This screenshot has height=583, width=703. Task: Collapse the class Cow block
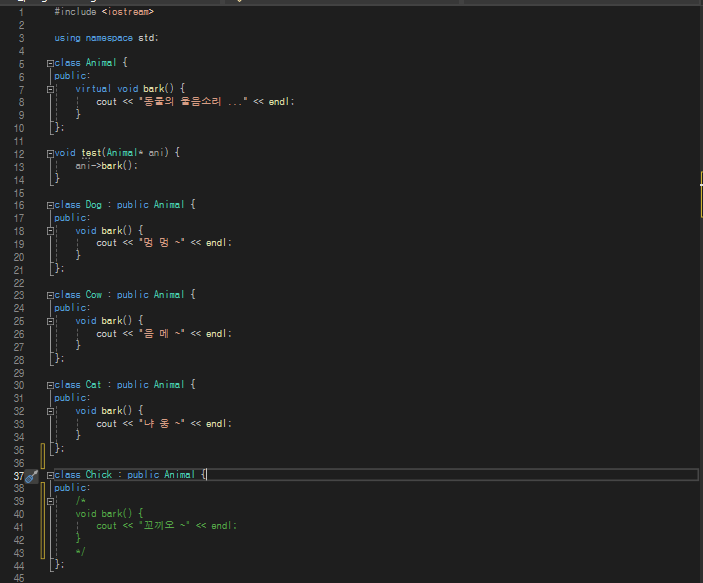tap(50, 295)
